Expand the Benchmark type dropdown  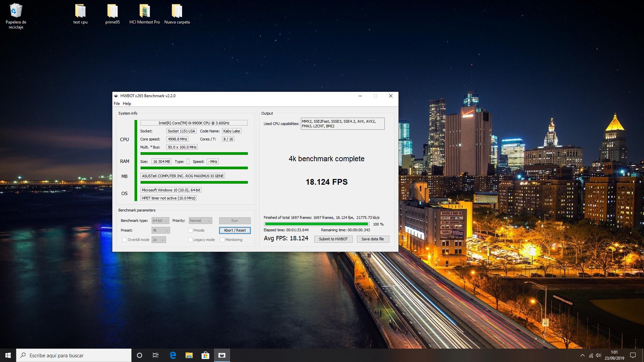[160, 221]
